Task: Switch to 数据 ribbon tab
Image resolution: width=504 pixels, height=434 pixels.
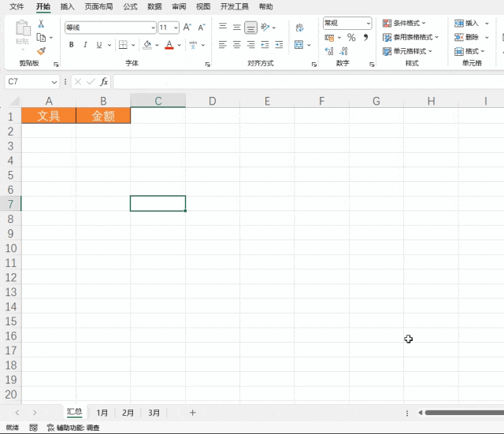Action: pos(154,7)
